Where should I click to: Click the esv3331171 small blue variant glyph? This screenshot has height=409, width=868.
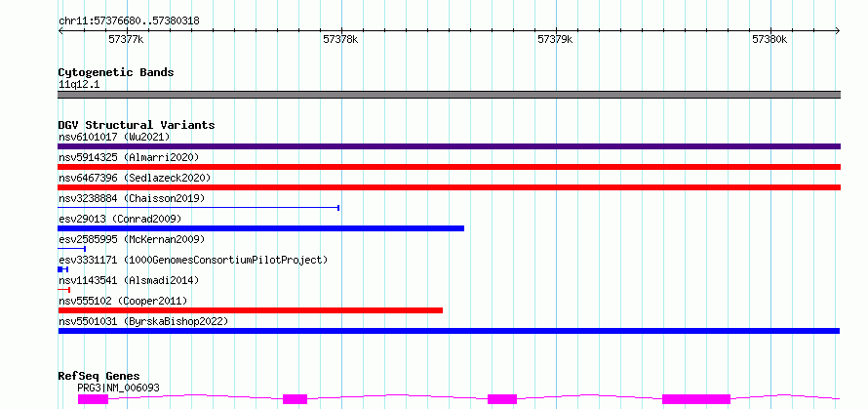click(63, 269)
